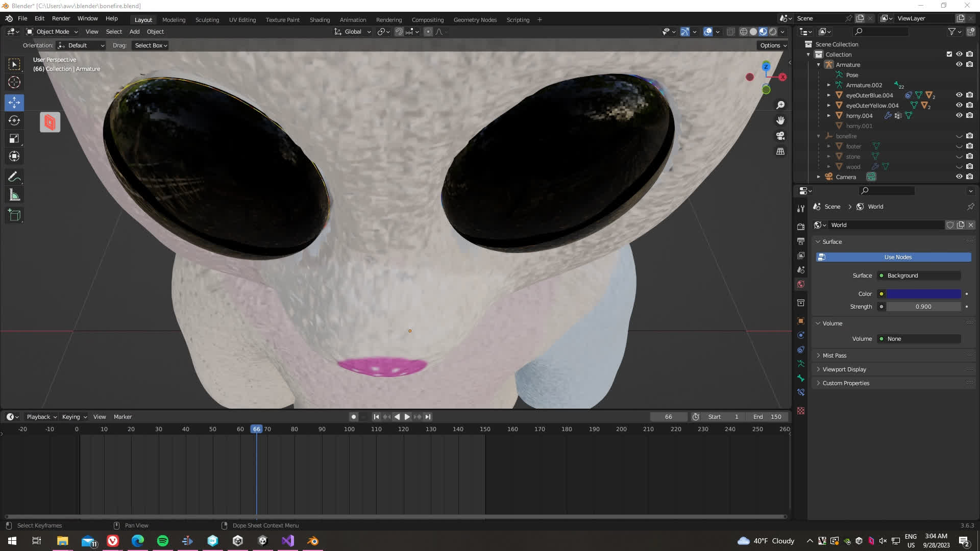Select the Scale tool
The width and height of the screenshot is (980, 551).
click(14, 139)
